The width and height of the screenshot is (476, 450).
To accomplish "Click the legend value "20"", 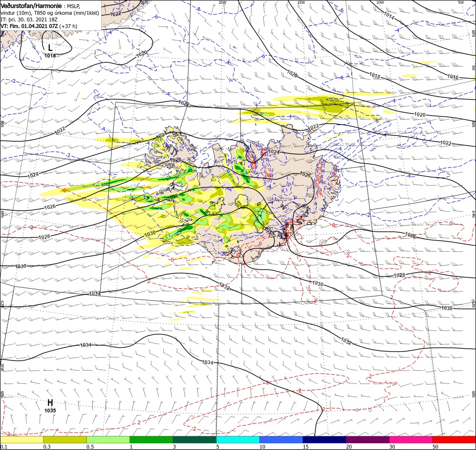I will 349,447.
